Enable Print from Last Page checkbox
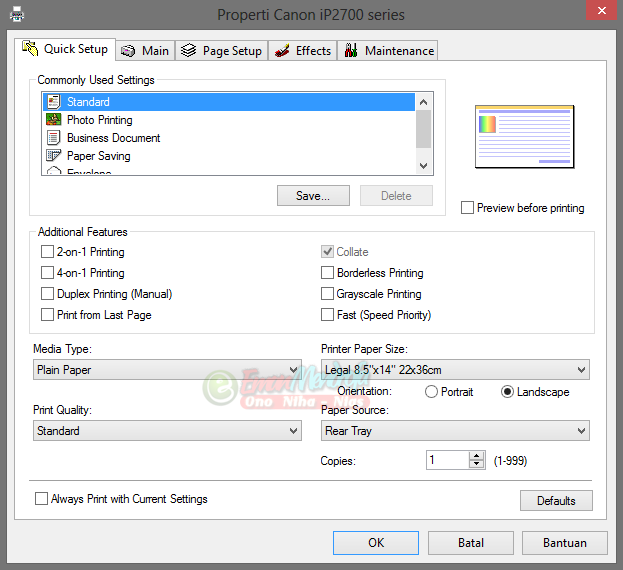This screenshot has width=623, height=570. pyautogui.click(x=47, y=315)
